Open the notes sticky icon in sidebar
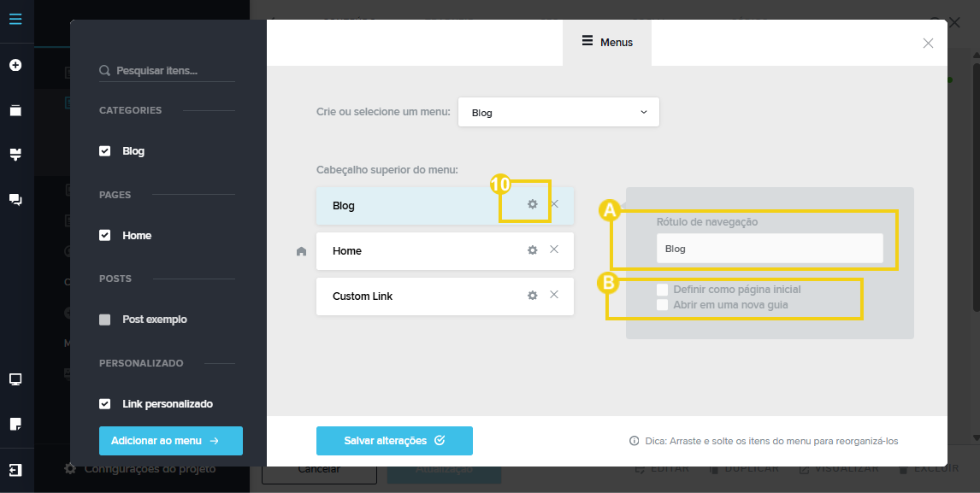The height and width of the screenshot is (493, 980). 15,424
